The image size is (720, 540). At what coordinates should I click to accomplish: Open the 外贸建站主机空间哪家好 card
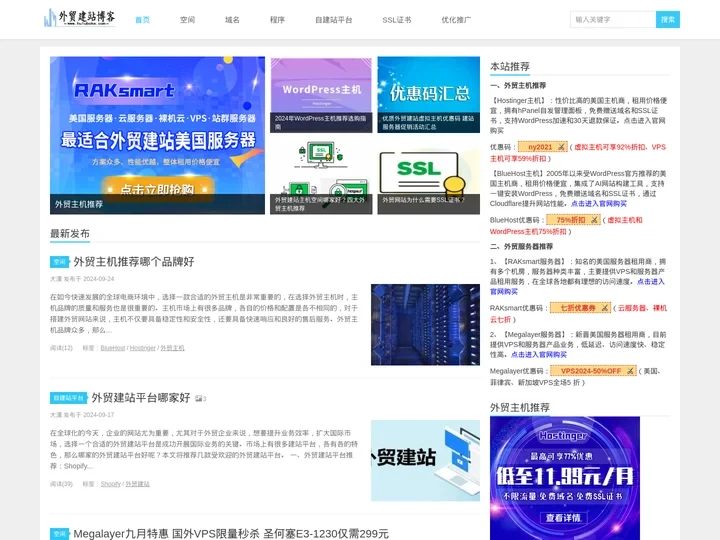321,176
